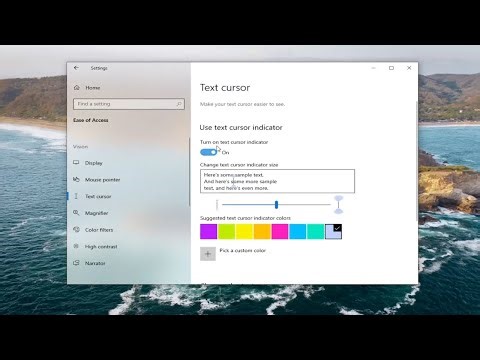
Task: Click the plus icon for custom color
Action: [208, 254]
